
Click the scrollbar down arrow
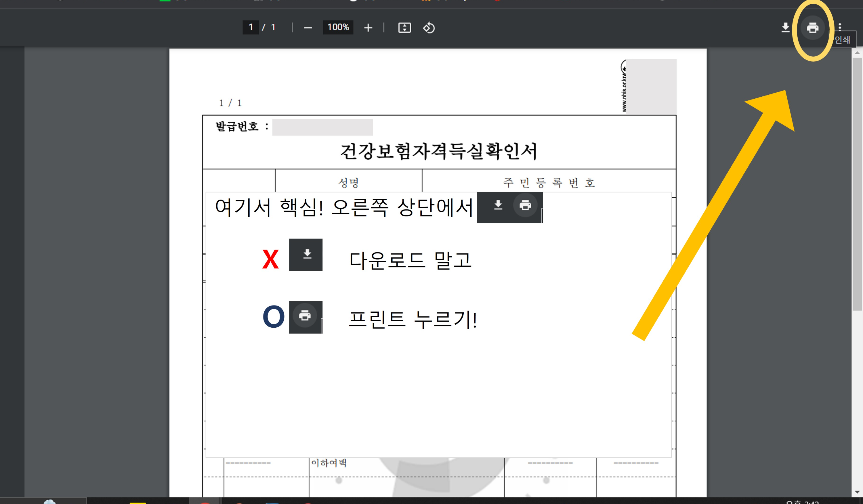coord(857,492)
